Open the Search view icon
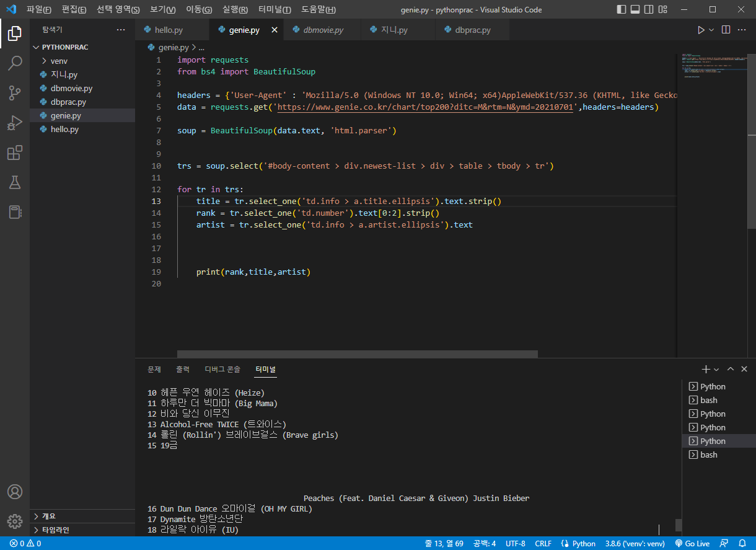This screenshot has height=550, width=756. 15,63
